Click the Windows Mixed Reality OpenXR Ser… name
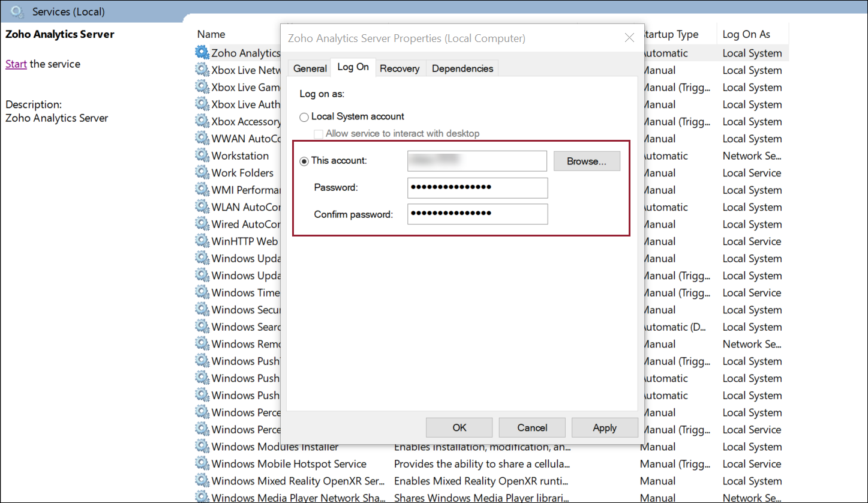 coord(298,481)
